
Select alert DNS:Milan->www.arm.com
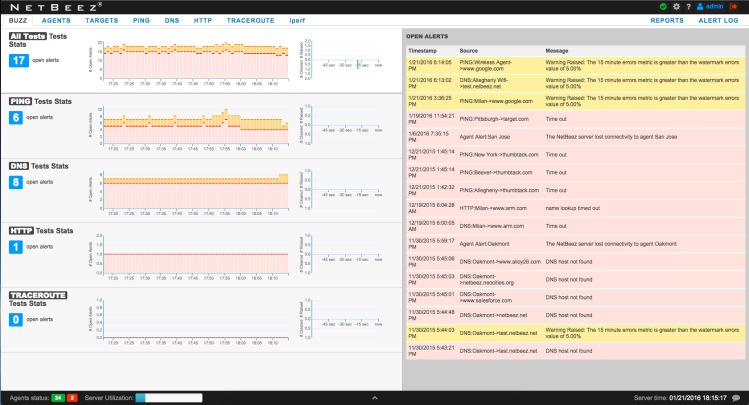(576, 226)
